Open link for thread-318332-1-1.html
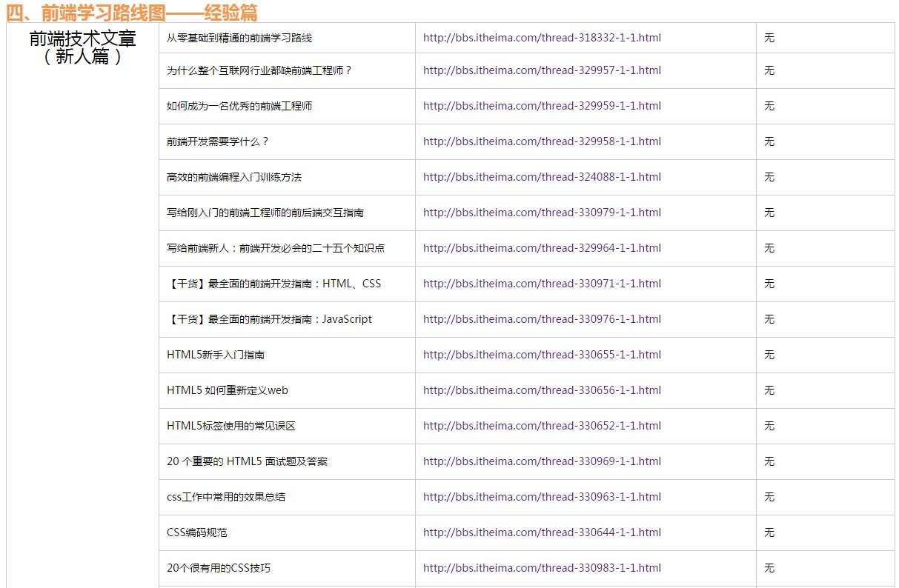This screenshot has width=899, height=588. (542, 38)
